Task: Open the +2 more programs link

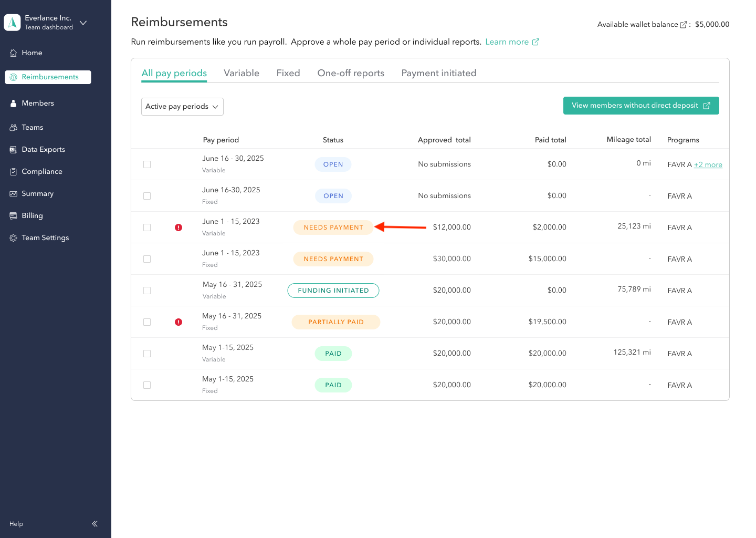Action: pos(708,164)
